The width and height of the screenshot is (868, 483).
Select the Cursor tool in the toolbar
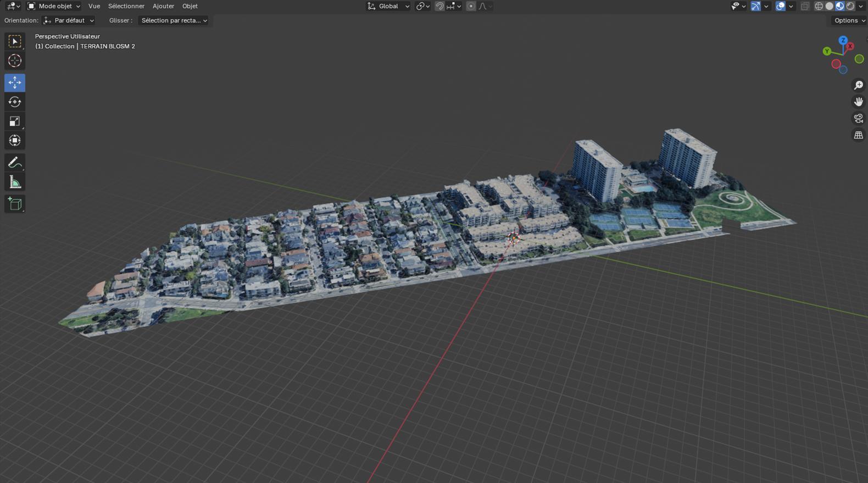pyautogui.click(x=15, y=61)
